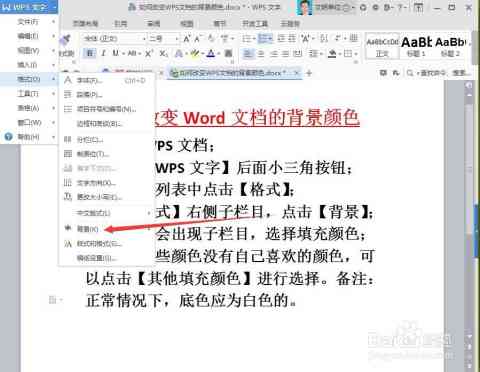Choose 制表位(T)... entry

(x=107, y=154)
